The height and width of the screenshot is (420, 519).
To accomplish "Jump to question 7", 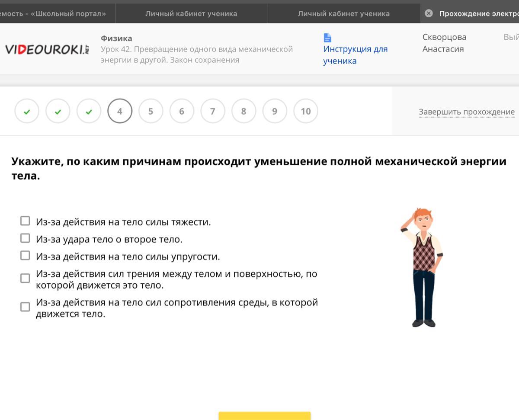I will click(x=212, y=112).
